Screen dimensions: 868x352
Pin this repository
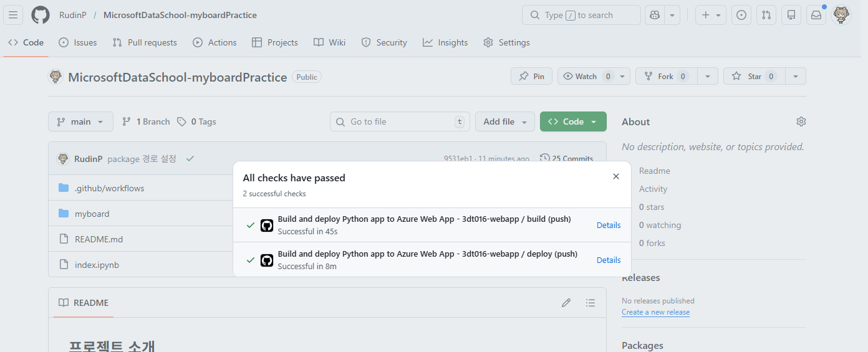pyautogui.click(x=531, y=76)
